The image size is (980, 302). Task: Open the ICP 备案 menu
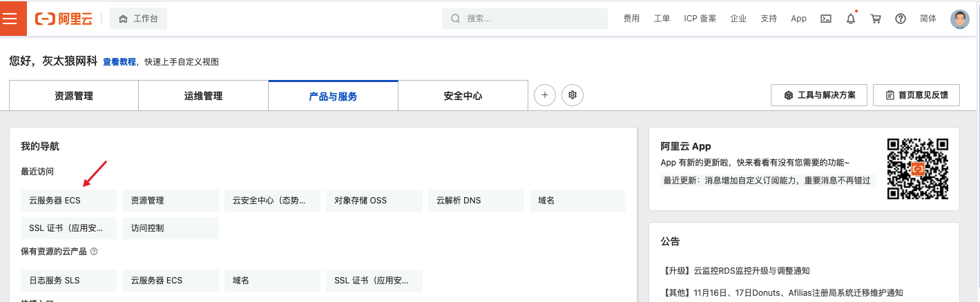(700, 19)
